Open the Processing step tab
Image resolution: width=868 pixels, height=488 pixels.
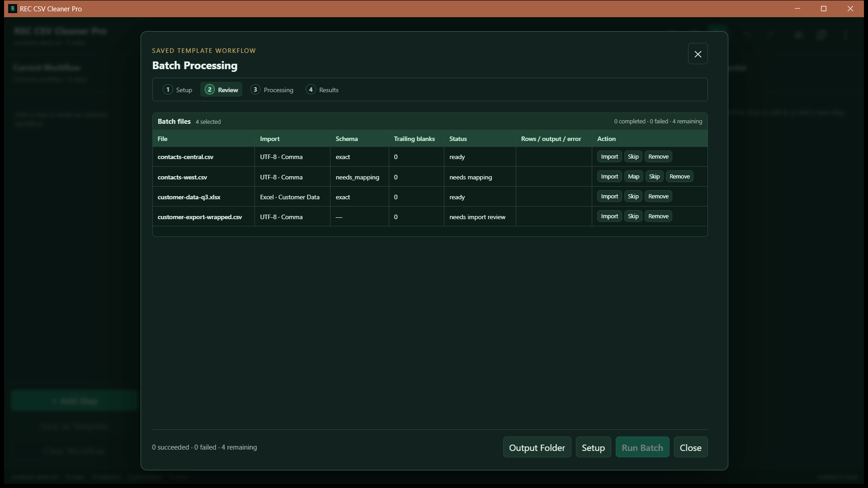point(272,89)
